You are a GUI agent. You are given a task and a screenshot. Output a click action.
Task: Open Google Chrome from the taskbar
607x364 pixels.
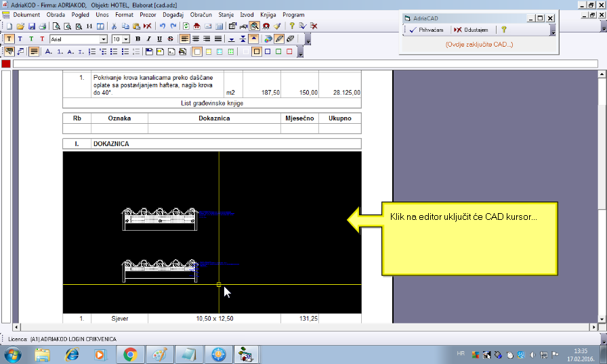point(131,355)
